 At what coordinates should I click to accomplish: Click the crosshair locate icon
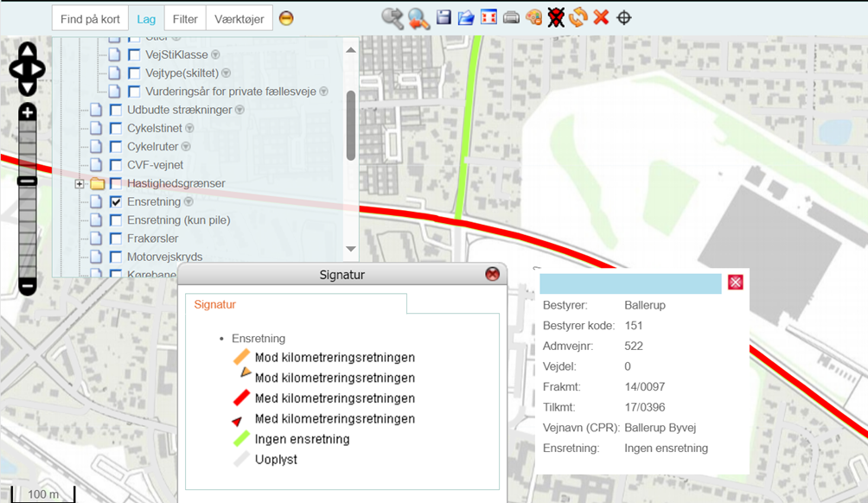click(x=623, y=17)
